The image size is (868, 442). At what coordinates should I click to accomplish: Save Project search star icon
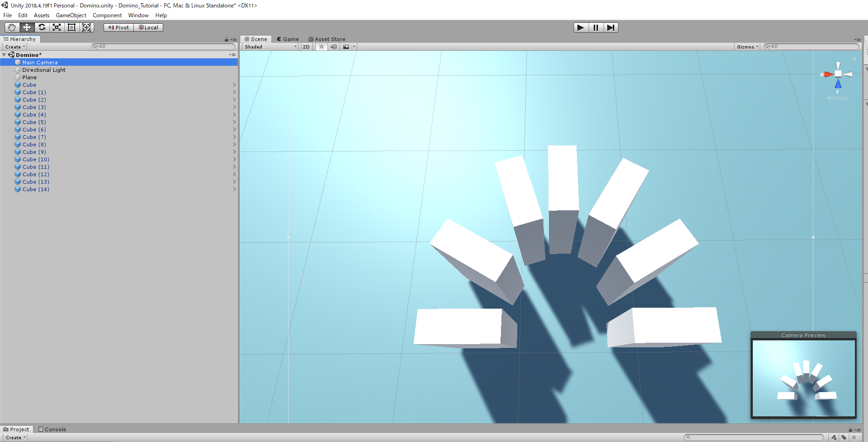tap(854, 437)
